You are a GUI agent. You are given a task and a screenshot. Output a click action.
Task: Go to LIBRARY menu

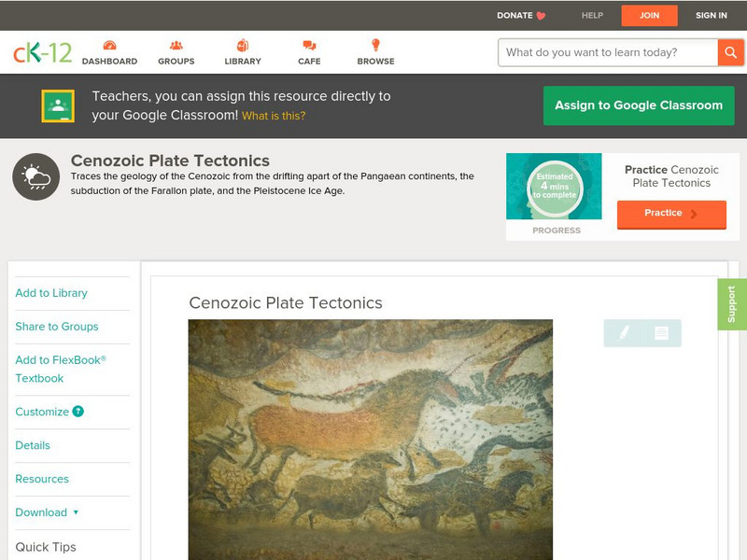(x=243, y=61)
